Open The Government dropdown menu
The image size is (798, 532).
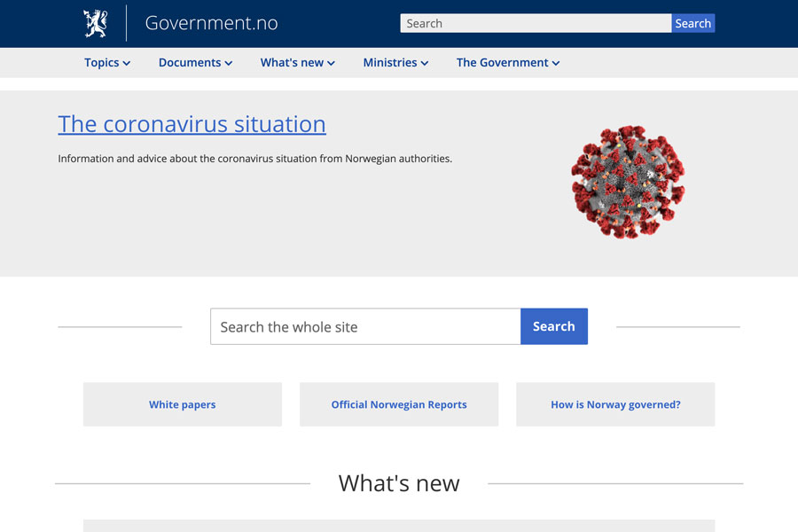[508, 63]
